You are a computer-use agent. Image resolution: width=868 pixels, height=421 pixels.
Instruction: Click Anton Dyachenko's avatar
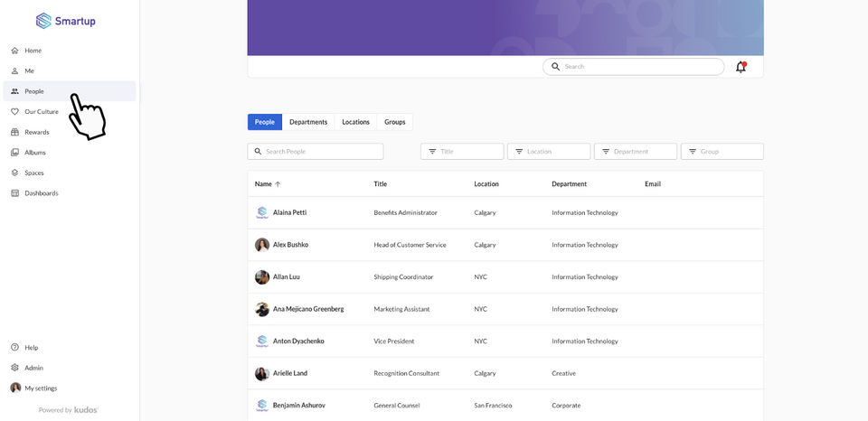(x=262, y=341)
